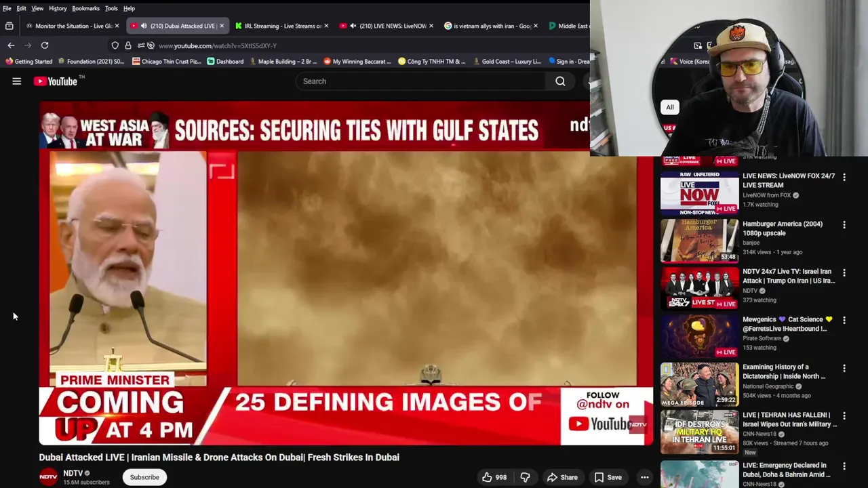Close the Monitor the Situation tab
868x488 pixels.
(x=117, y=26)
